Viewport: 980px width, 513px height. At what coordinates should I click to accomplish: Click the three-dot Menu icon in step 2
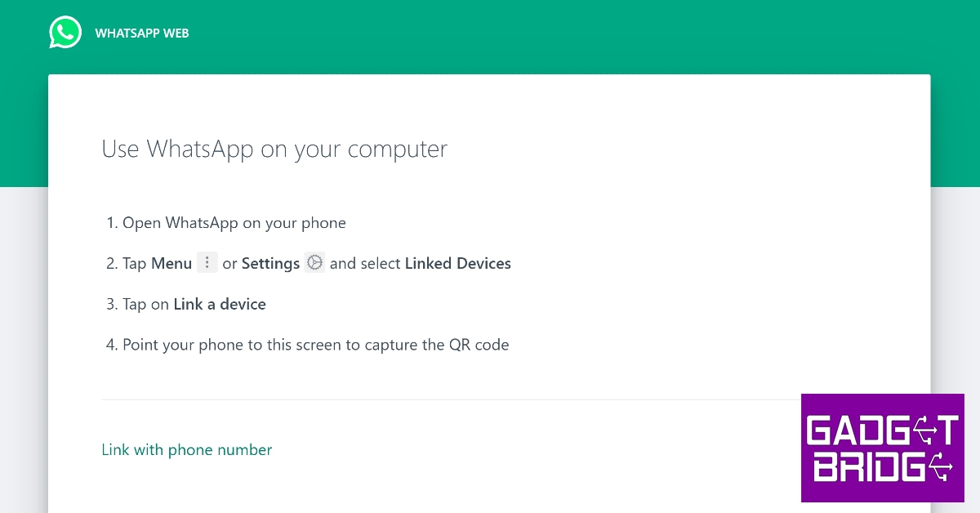(207, 263)
